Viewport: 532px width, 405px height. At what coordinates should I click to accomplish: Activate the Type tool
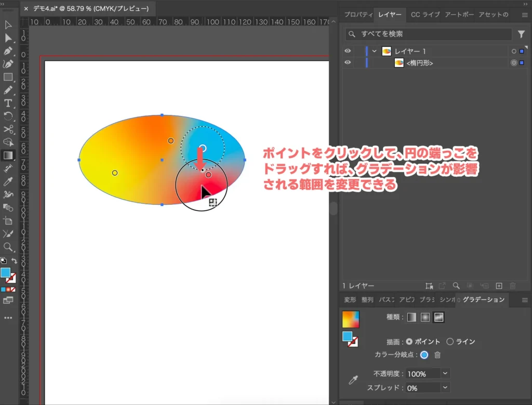click(7, 103)
